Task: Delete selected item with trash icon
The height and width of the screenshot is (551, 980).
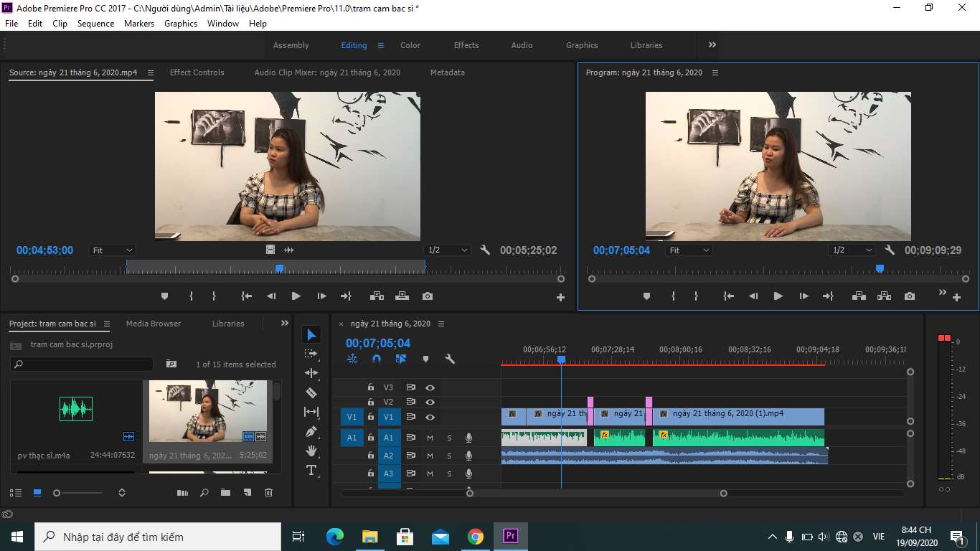Action: (268, 493)
